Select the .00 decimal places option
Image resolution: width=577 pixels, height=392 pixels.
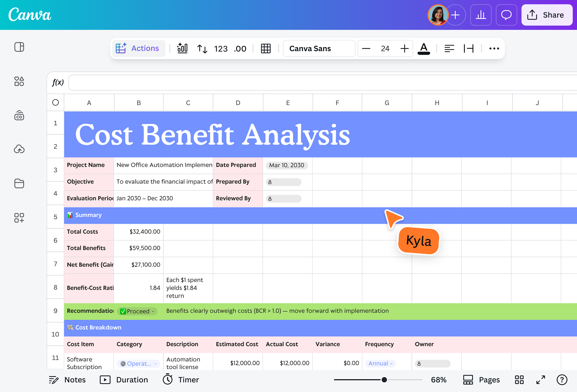240,49
